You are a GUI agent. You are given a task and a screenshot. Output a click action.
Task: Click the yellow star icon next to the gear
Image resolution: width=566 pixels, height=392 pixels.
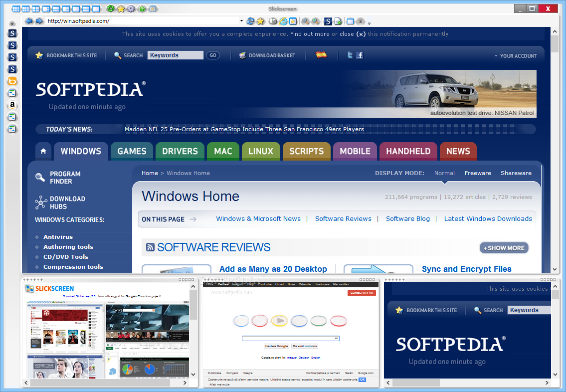121,8
